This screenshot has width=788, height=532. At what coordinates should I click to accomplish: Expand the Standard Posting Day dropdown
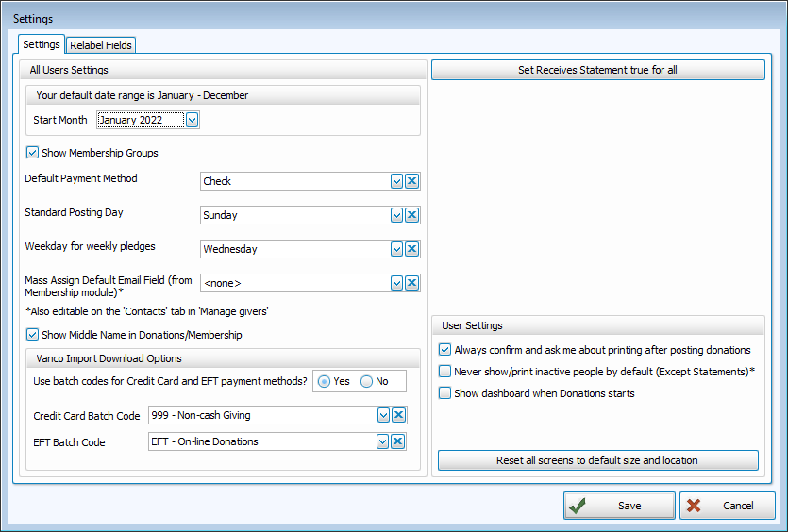[x=397, y=215]
